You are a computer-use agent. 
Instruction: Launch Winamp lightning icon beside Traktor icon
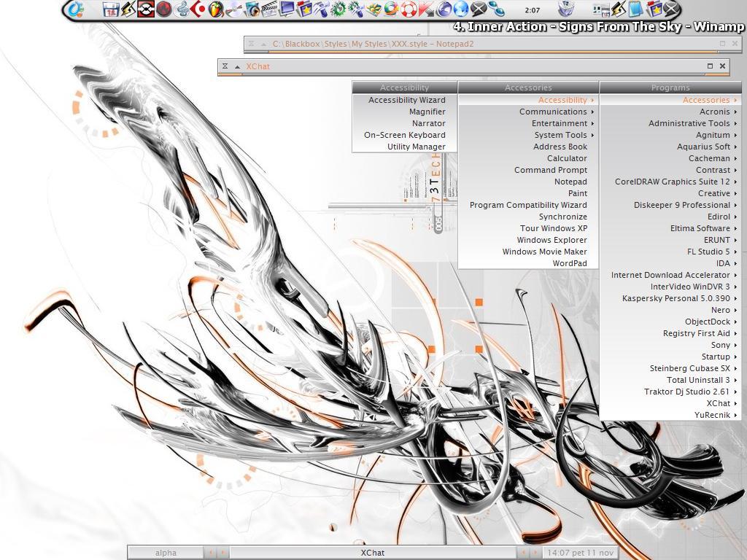coord(128,9)
